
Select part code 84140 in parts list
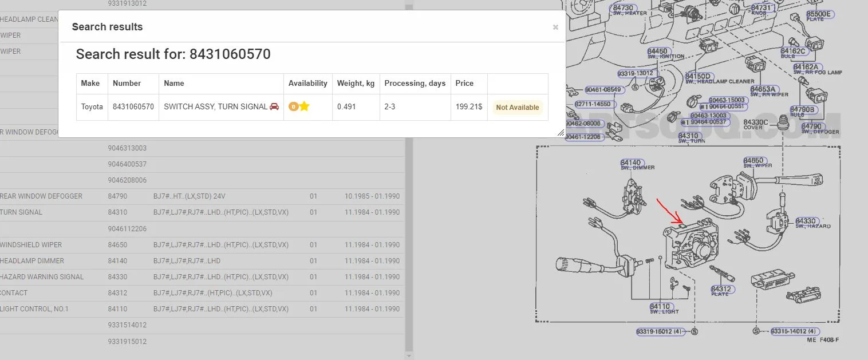117,261
